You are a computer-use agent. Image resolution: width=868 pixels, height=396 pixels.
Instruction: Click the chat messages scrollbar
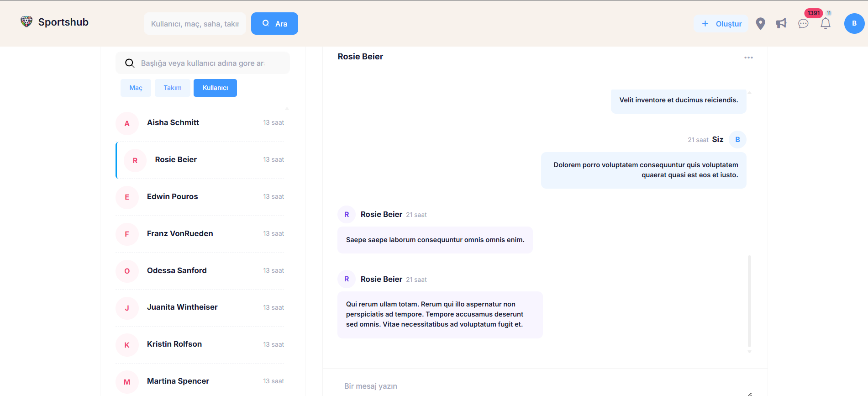click(x=749, y=301)
